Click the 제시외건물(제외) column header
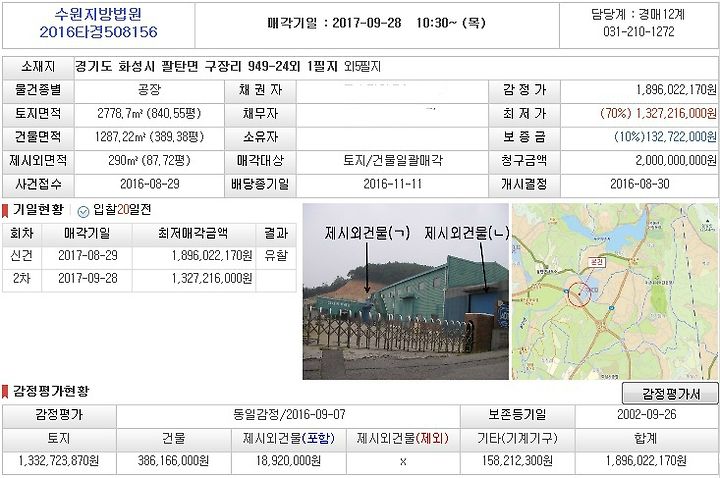The image size is (720, 478). [x=403, y=439]
